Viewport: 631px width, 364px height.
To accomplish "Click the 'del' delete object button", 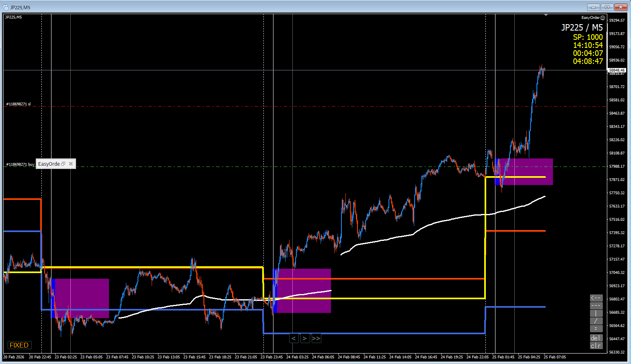I will 596,338.
